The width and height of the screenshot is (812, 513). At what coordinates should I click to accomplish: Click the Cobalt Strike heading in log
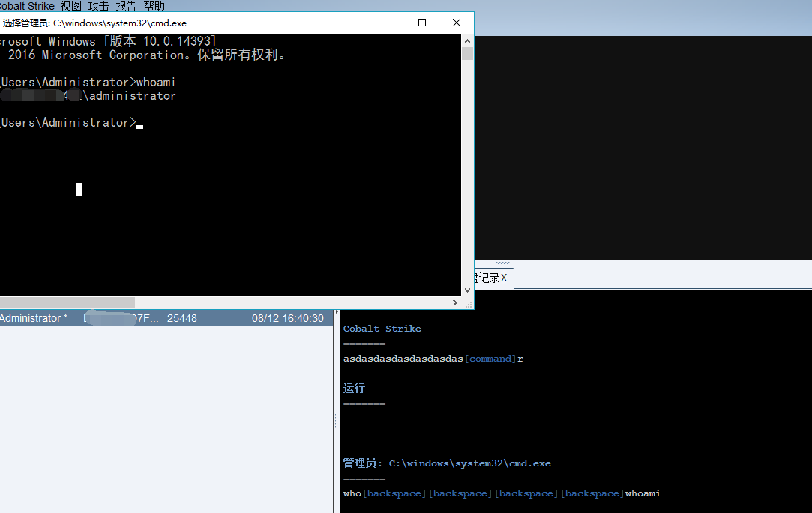(382, 328)
